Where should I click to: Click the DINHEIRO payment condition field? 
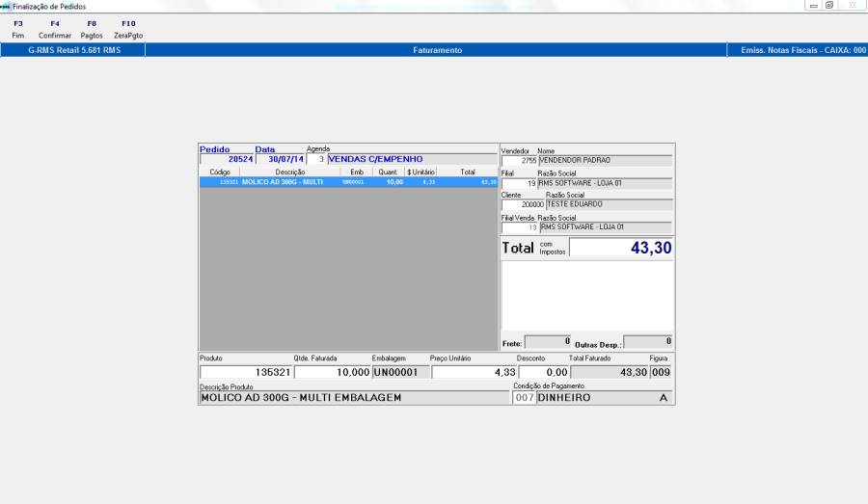click(x=605, y=398)
